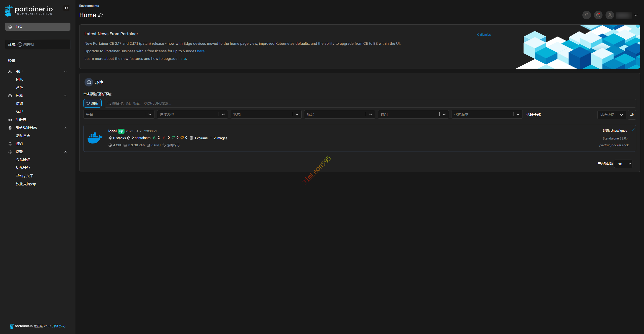644x334 pixels.
Task: Click the refresh icon beside Home
Action: tap(101, 15)
